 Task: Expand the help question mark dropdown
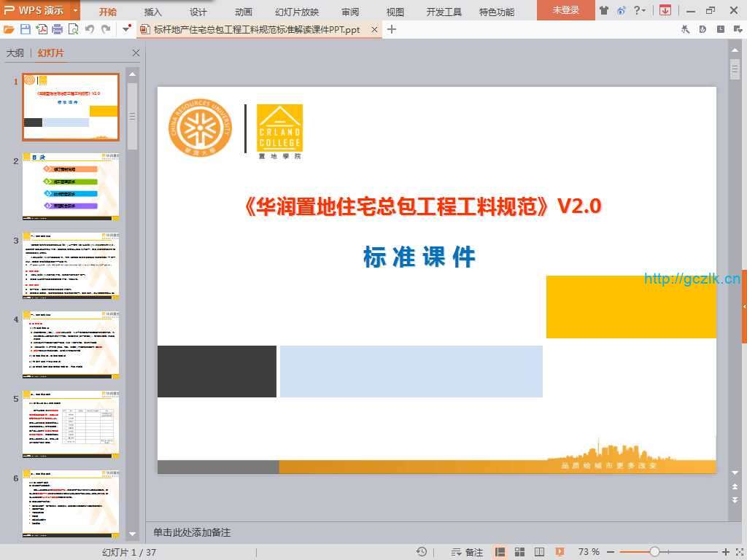pyautogui.click(x=640, y=10)
